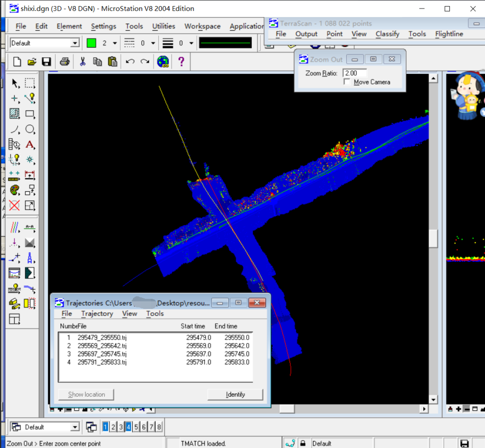Viewport: 485px width, 448px height.
Task: Select trajectory 295697_295745.trj row
Action: (156, 354)
